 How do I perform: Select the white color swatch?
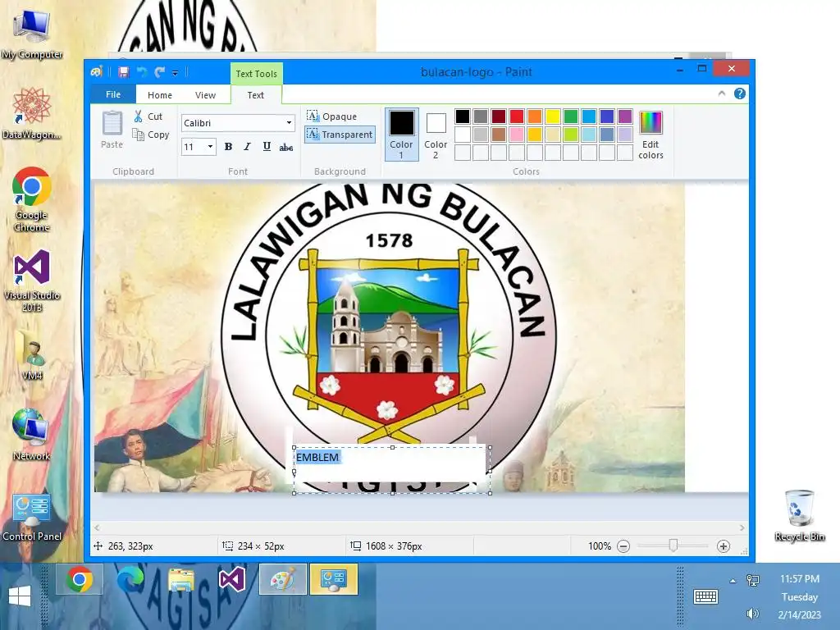coord(463,135)
